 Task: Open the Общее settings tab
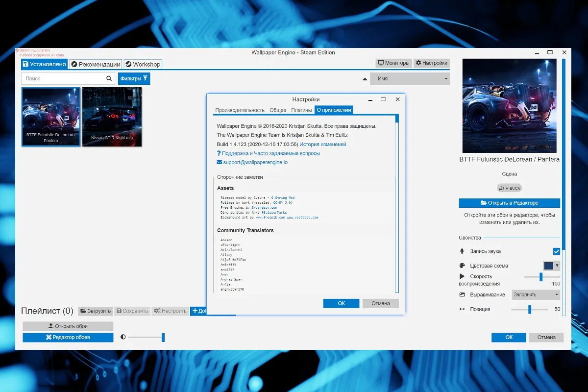click(278, 110)
